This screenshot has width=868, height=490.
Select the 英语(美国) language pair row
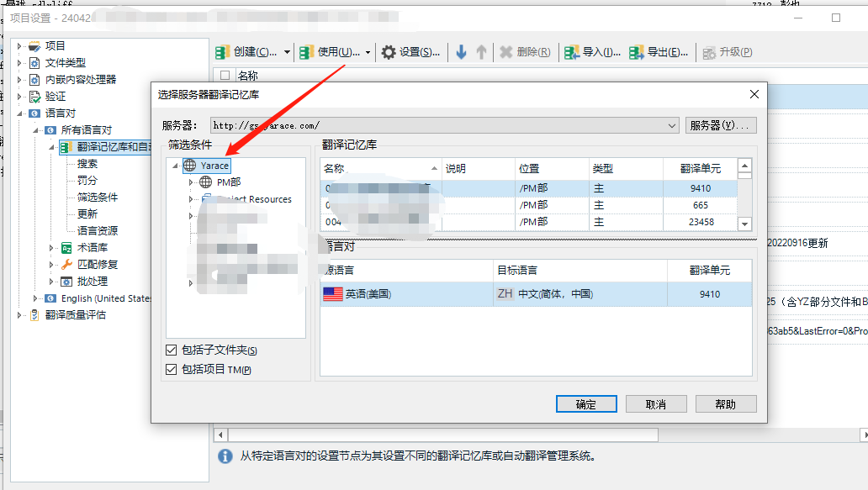click(536, 294)
